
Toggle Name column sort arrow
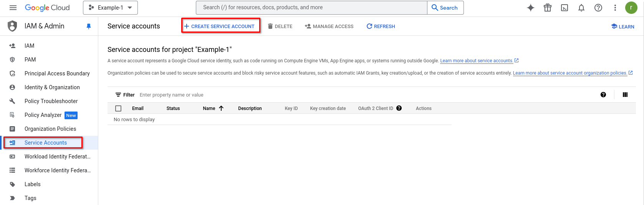[221, 108]
